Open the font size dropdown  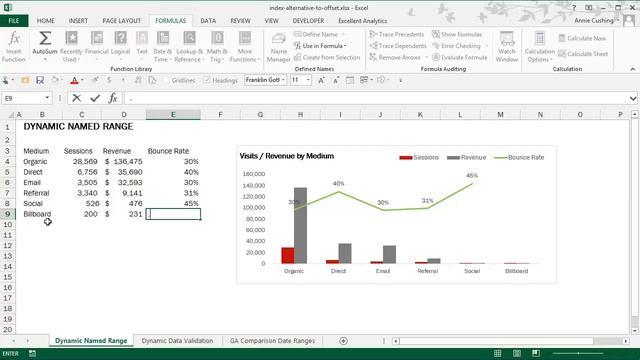308,80
